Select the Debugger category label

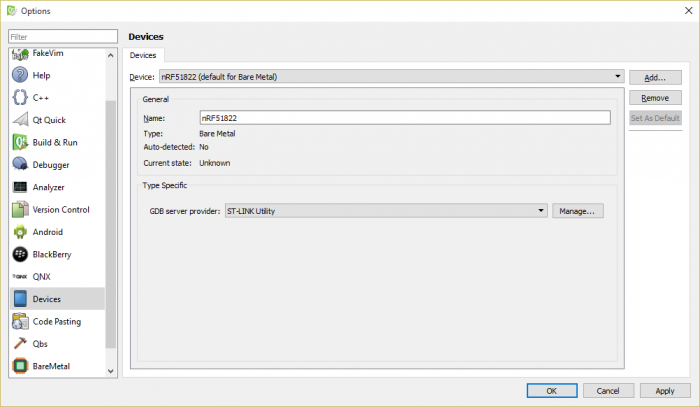tap(50, 165)
